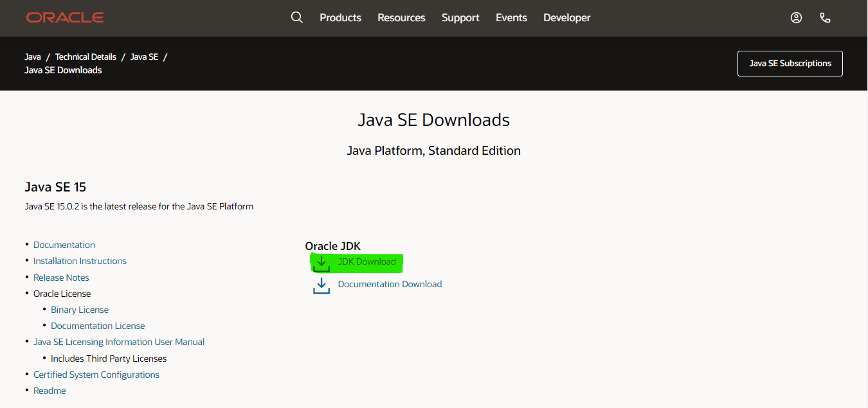Open the Technical Details breadcrumb
The width and height of the screenshot is (868, 408).
86,57
